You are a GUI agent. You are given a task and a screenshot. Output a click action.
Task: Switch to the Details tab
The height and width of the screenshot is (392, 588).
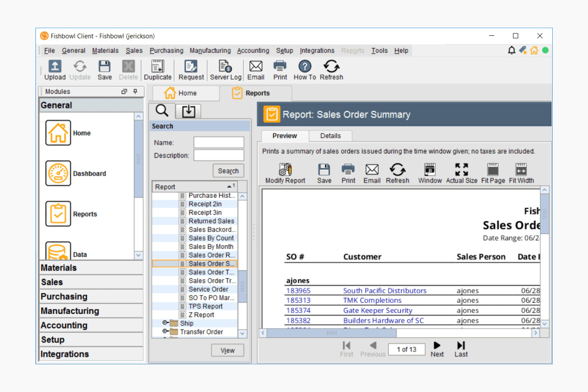pyautogui.click(x=330, y=136)
